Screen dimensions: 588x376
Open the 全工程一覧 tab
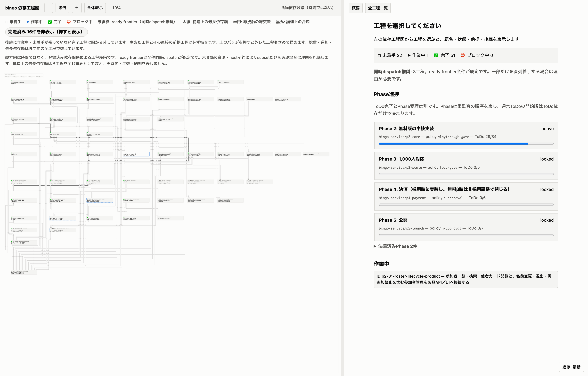pos(378,8)
